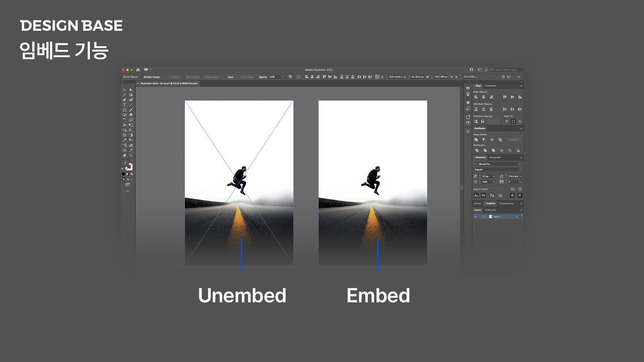The image size is (644, 362).
Task: Switch to the Transparency tab
Action: [506, 203]
